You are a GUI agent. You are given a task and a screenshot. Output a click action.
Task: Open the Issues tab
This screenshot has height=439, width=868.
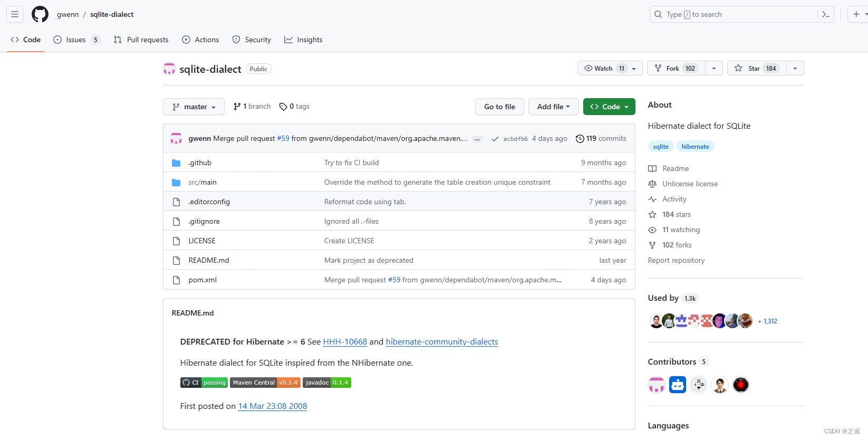[76, 40]
